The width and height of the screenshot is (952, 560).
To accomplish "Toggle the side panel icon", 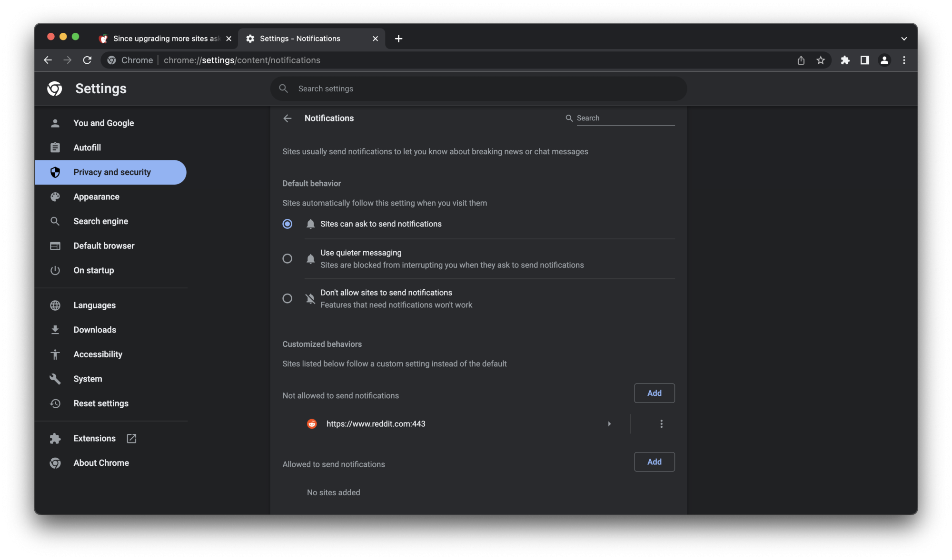I will (864, 60).
